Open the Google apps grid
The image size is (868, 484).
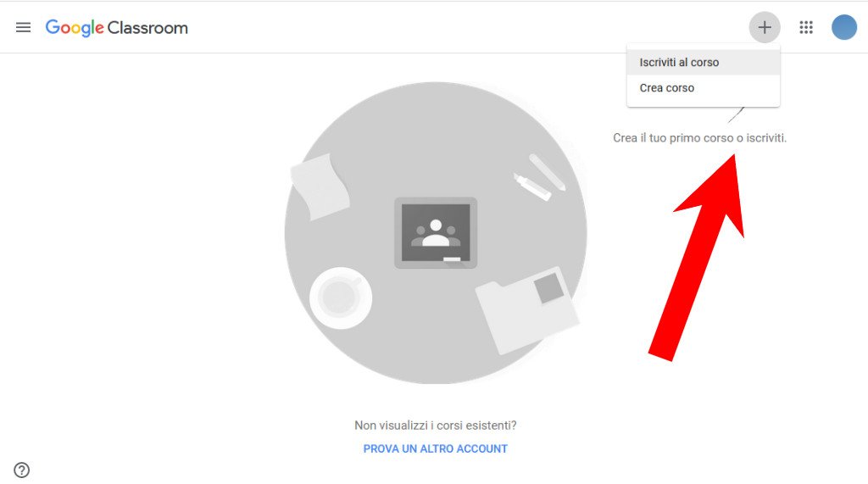[806, 27]
